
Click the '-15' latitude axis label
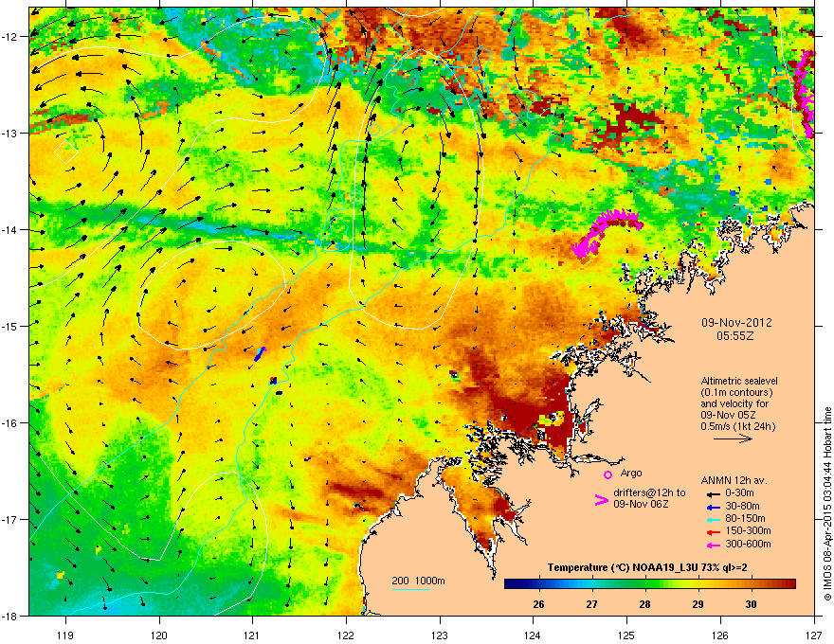9,326
